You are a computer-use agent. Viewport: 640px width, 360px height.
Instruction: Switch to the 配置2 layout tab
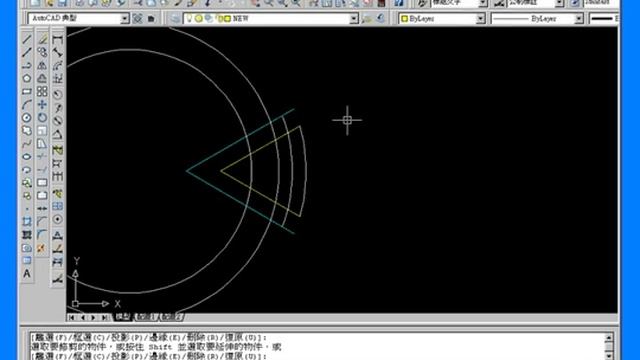171,317
